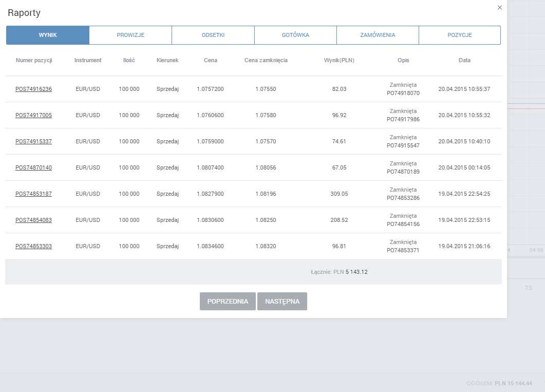Screen dimensions: 545x392
Task: Click the NASTĘPNA page button
Action: (x=282, y=302)
